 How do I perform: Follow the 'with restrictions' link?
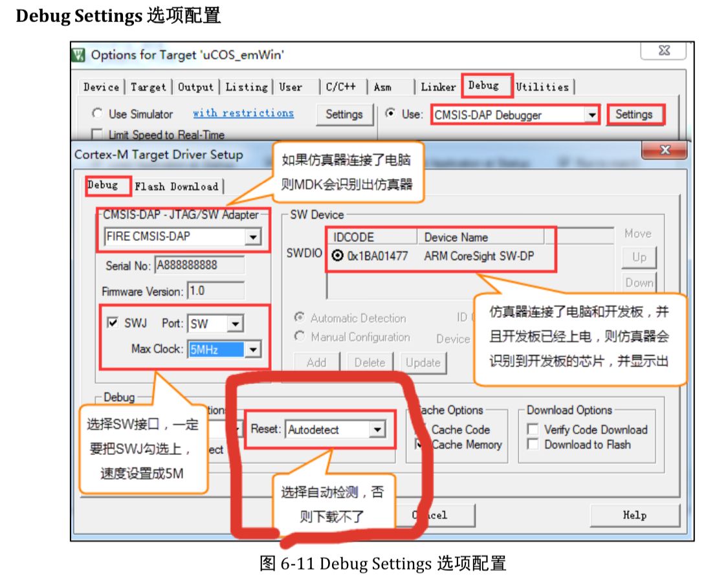point(243,113)
